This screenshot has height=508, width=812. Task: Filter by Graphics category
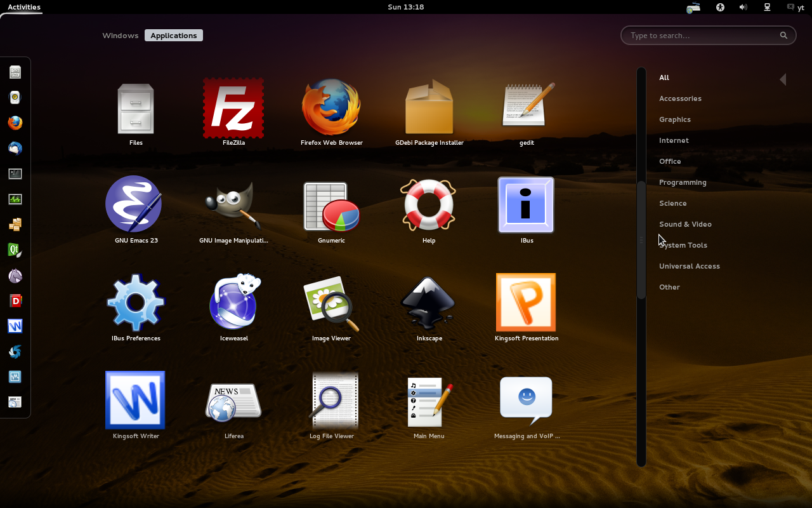(675, 119)
